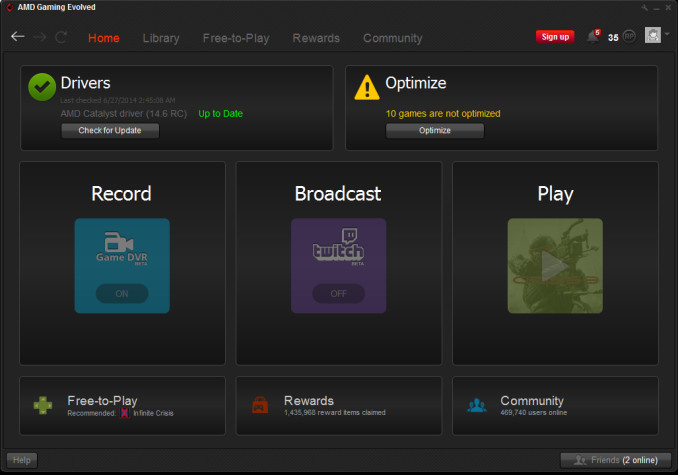
Task: Click 'AMD Catalyst driver (14.6 RC)' text
Action: pyautogui.click(x=124, y=114)
